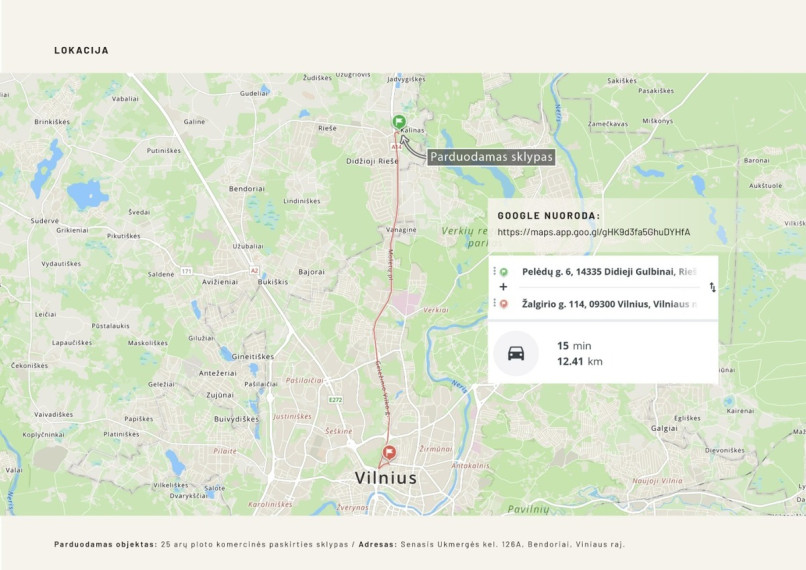This screenshot has height=570, width=806.
Task: Click the 'Pašilaičiai' district label
Action: [x=305, y=380]
